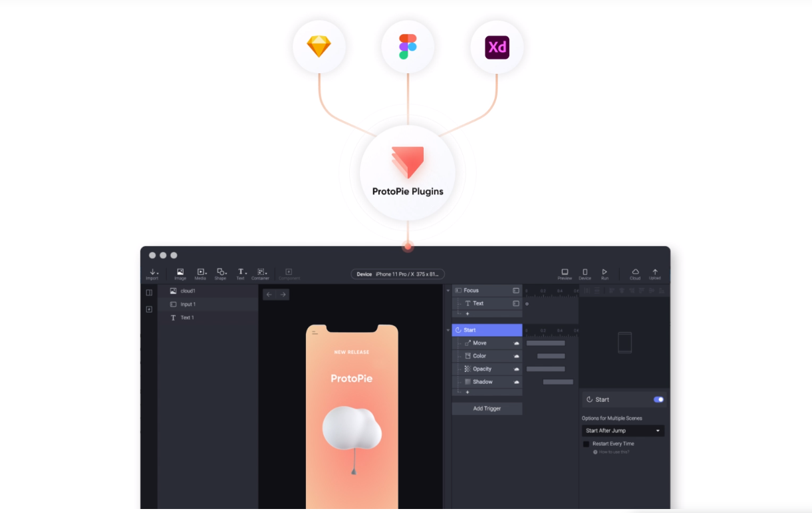Click the Add Trigger button
This screenshot has height=513, width=812.
(487, 409)
